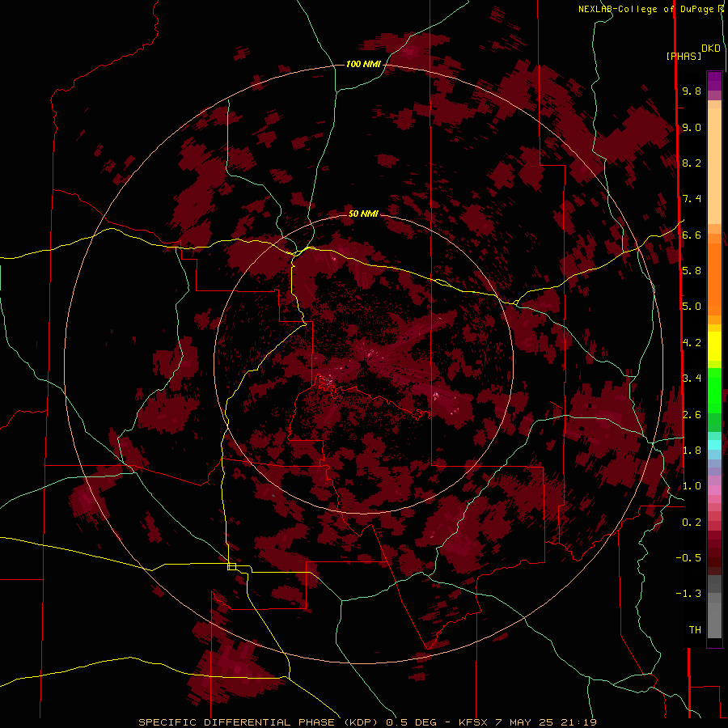The width and height of the screenshot is (728, 728).
Task: Click the KFSX station identifier
Action: pos(473,722)
